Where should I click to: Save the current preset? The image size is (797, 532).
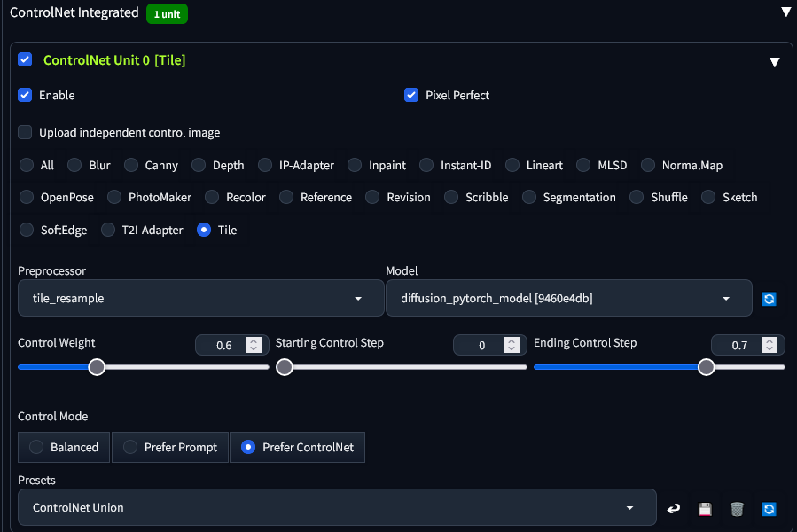click(x=705, y=509)
